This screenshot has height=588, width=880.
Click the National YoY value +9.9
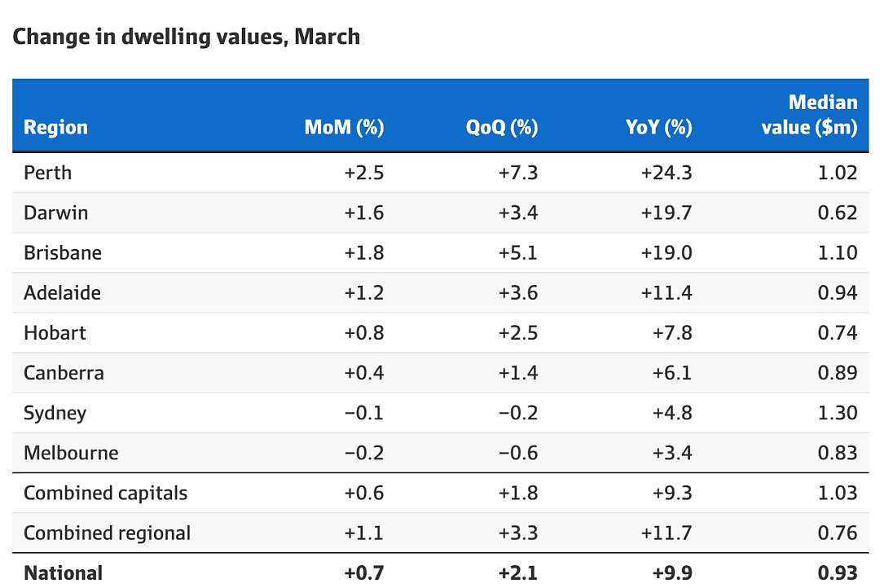tap(671, 573)
